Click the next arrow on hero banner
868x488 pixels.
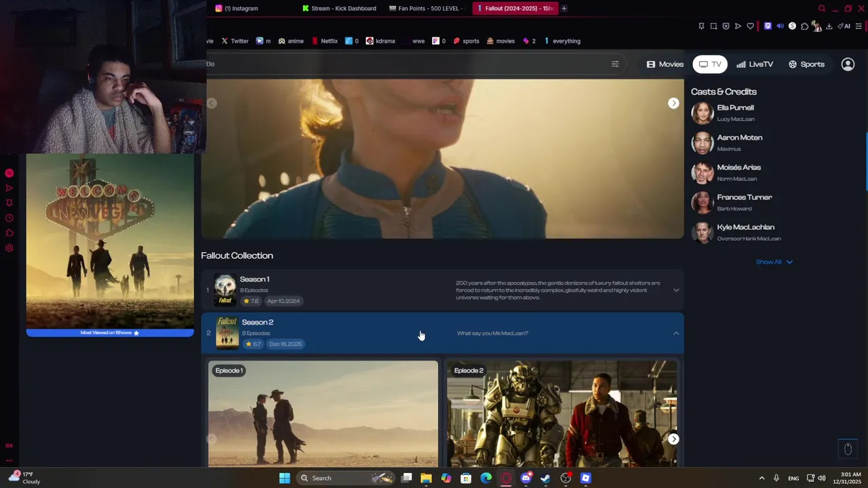tap(673, 103)
